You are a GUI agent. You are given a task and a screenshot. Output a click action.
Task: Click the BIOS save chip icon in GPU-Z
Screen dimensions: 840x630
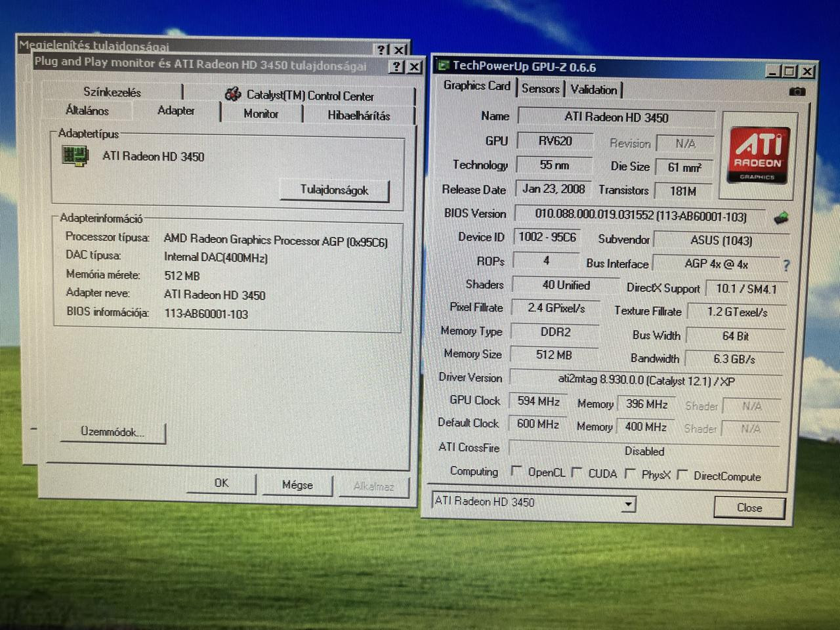tap(781, 218)
